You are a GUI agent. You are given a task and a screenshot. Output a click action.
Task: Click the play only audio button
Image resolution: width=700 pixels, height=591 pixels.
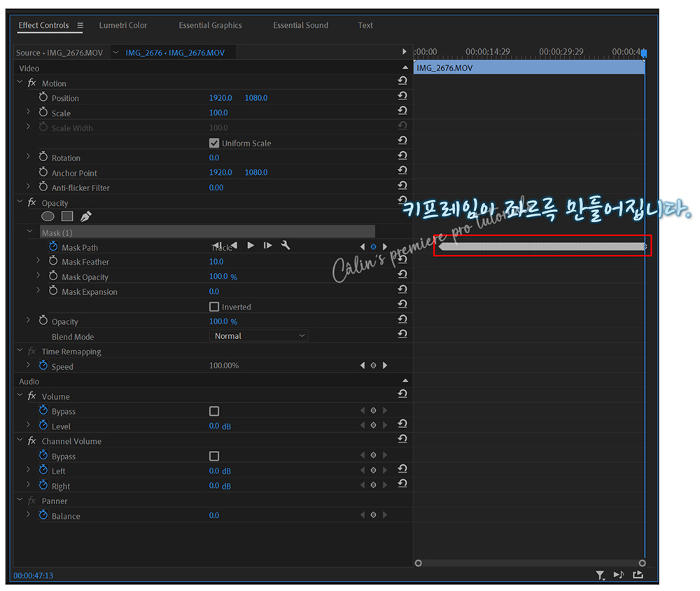coord(619,575)
